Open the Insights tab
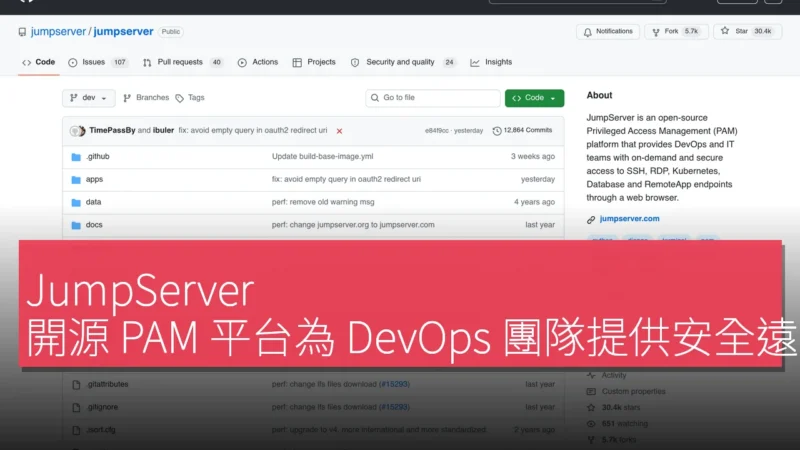Viewport: 800px width, 450px height. (x=491, y=62)
